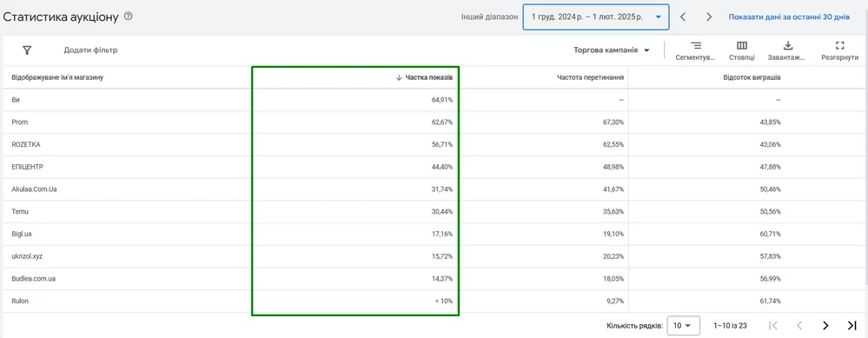868x338 pixels.
Task: Click the < 10% value for Rulon
Action: (443, 301)
